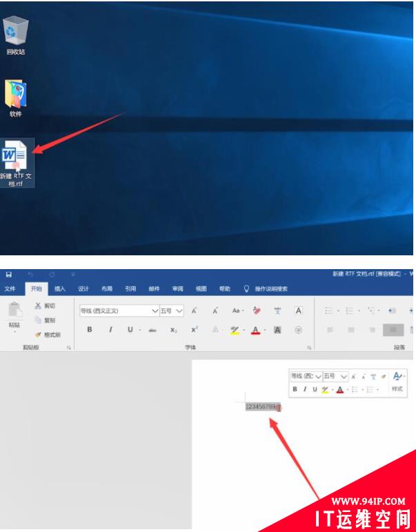Apply enclosed character 字 circle icon
Screen dimensions: 416x532
click(x=298, y=330)
